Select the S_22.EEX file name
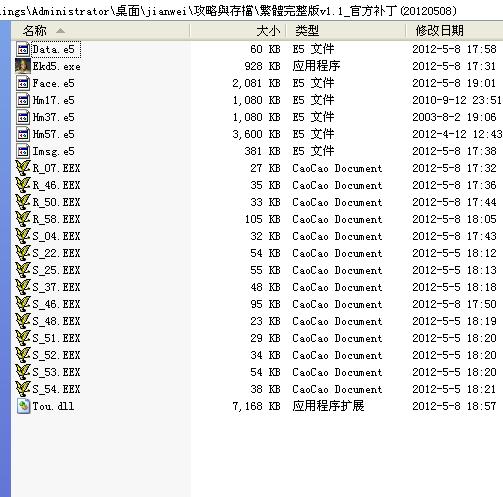 point(56,253)
